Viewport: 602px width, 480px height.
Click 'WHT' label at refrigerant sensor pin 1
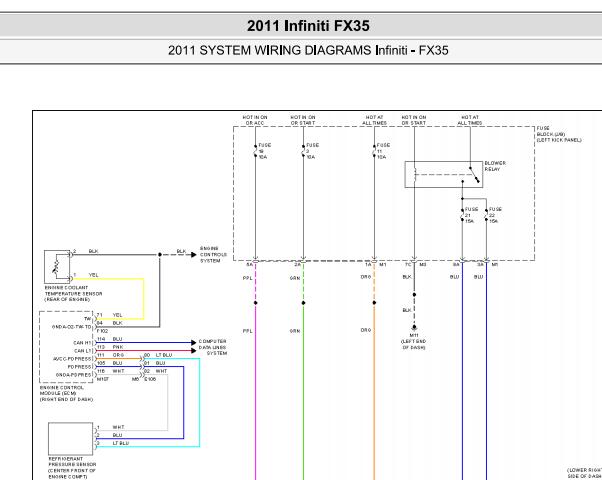[118, 427]
